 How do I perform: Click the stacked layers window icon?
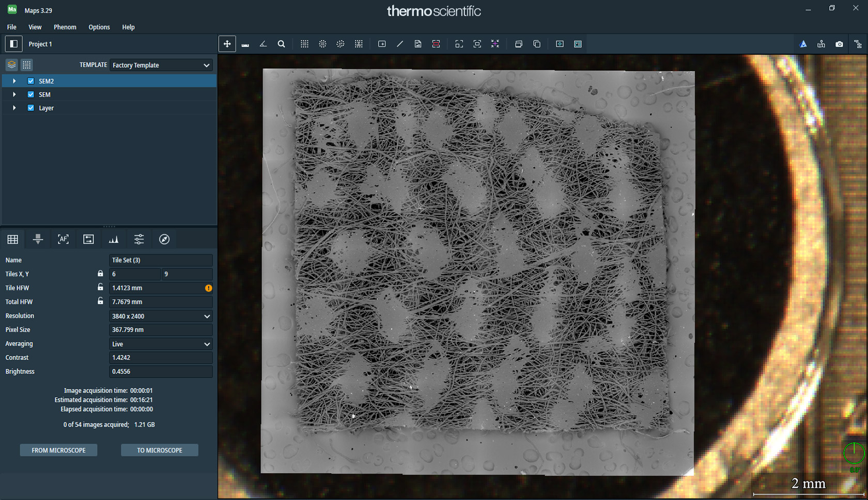pos(519,44)
